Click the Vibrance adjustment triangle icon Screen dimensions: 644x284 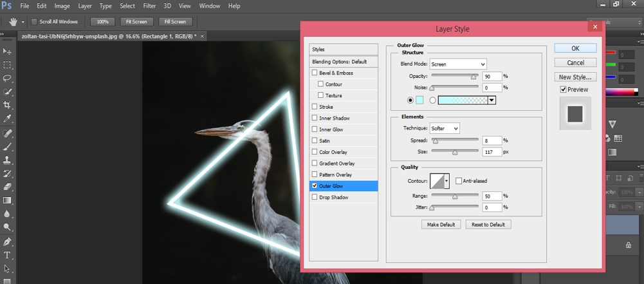point(612,124)
